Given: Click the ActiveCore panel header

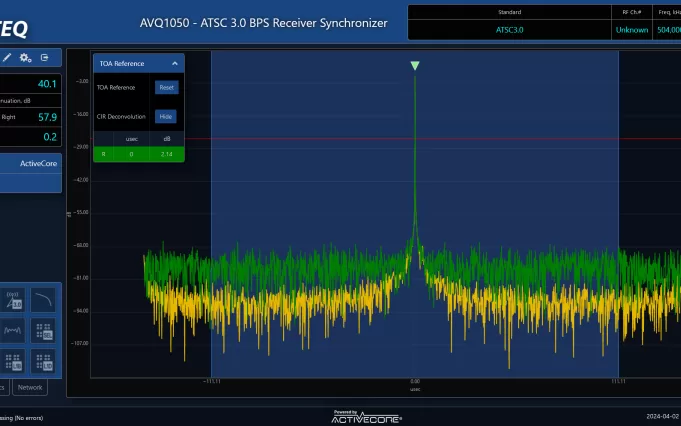Looking at the screenshot, I should point(30,163).
